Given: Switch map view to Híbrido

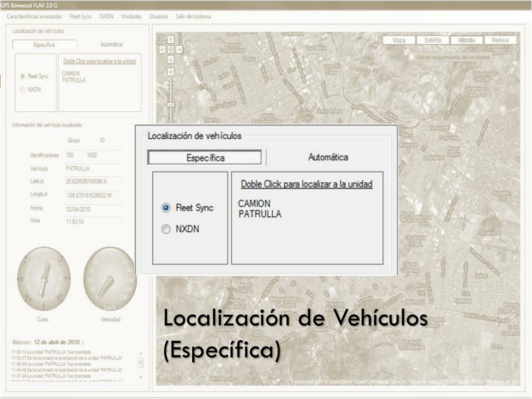Looking at the screenshot, I should click(467, 40).
